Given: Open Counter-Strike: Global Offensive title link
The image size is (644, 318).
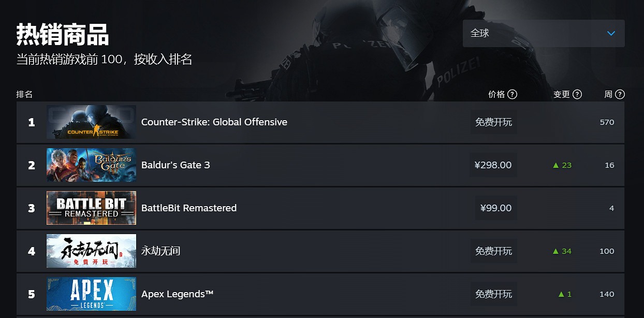Looking at the screenshot, I should [x=214, y=122].
